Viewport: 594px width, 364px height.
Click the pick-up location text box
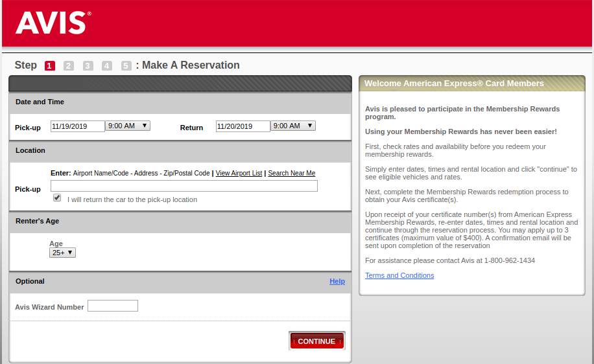tap(184, 186)
